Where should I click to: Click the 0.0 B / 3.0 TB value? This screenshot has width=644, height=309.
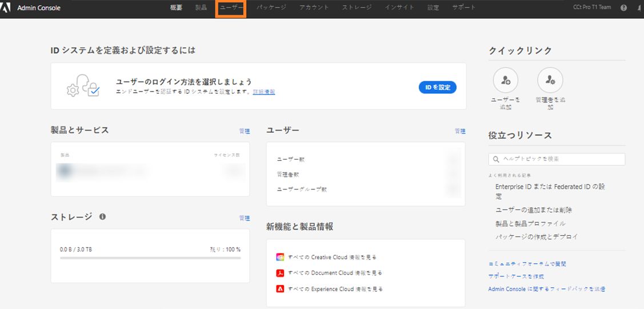pyautogui.click(x=76, y=249)
